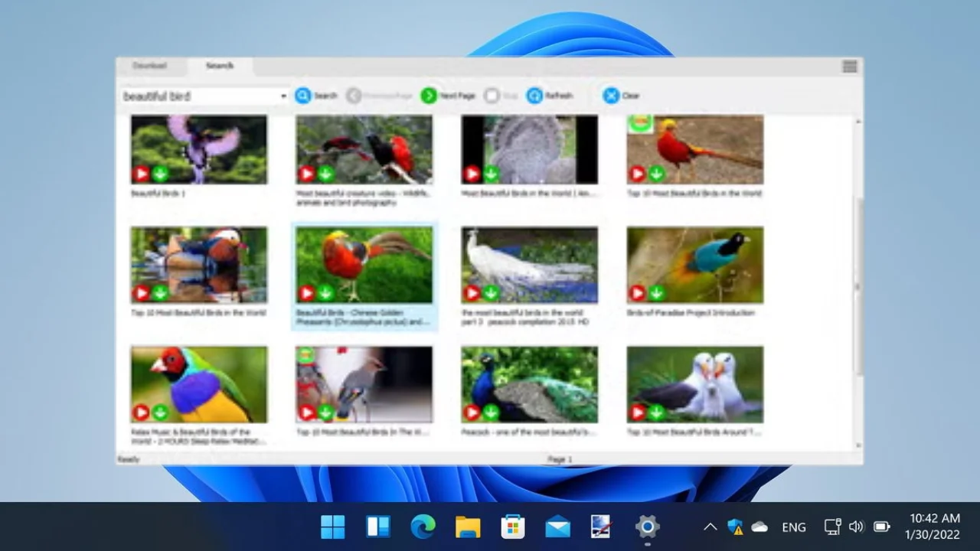This screenshot has height=551, width=980.
Task: Open the Settings gear in the taskbar
Action: (647, 527)
